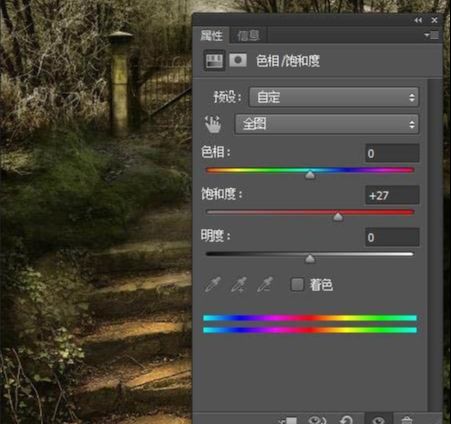This screenshot has height=424, width=451.
Task: Switch to the 属性 tab
Action: [211, 35]
